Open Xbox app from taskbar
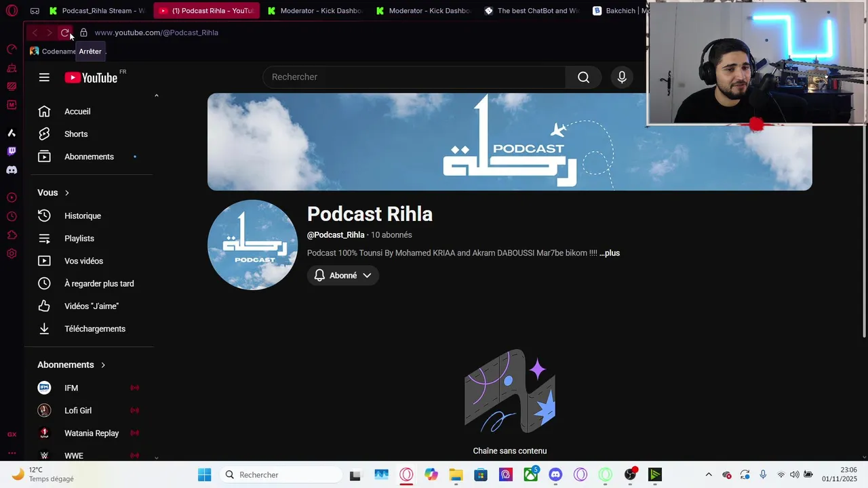Screen dimensions: 868x488 click(x=531, y=474)
